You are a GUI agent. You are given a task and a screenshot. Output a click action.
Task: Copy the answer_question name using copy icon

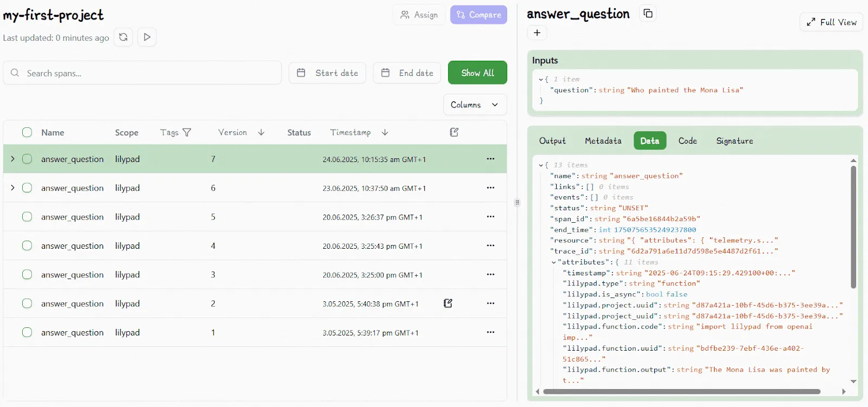(648, 14)
